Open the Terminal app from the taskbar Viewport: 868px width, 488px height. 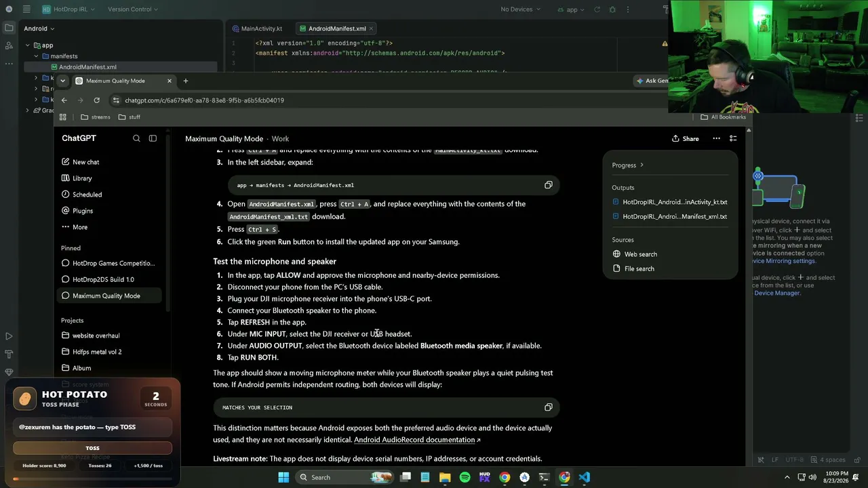tap(544, 477)
